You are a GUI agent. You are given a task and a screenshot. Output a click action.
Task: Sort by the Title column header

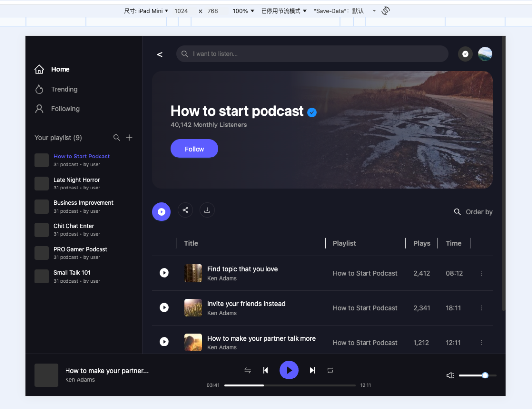191,243
